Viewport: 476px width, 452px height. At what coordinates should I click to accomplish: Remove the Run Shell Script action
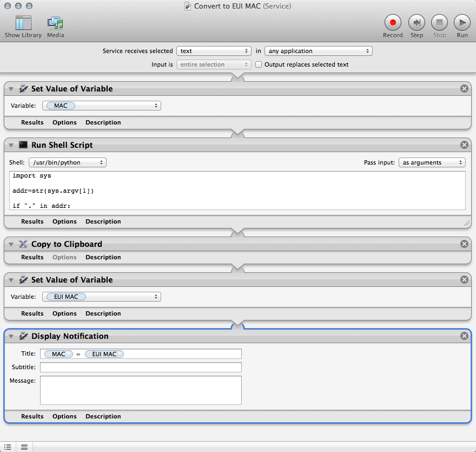click(464, 145)
